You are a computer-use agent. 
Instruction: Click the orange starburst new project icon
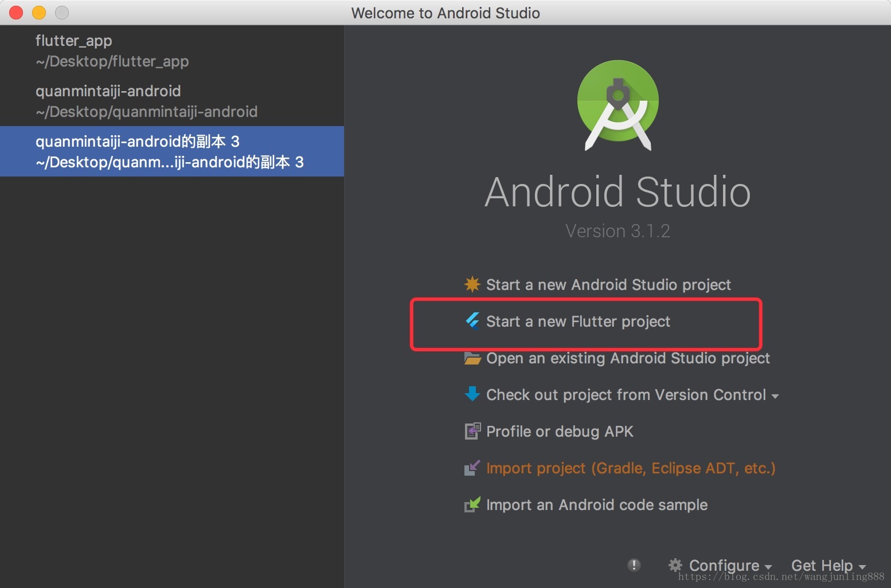472,284
